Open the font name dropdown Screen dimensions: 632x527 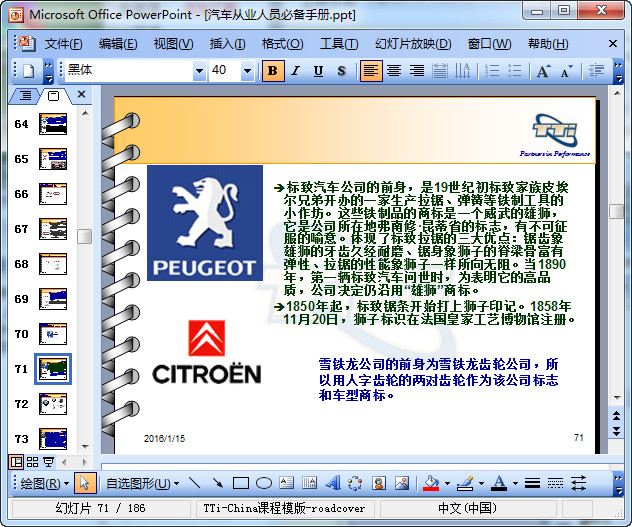(x=199, y=71)
